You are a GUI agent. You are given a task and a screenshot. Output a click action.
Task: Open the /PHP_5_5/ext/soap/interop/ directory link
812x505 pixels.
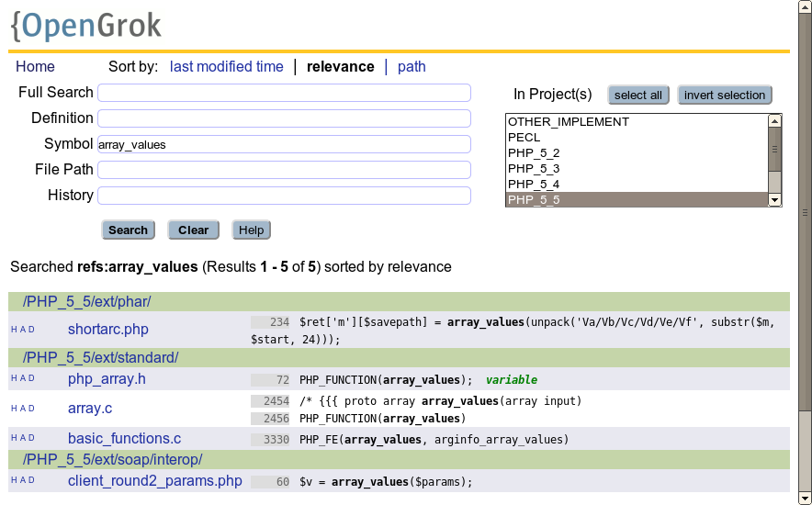pos(112,459)
